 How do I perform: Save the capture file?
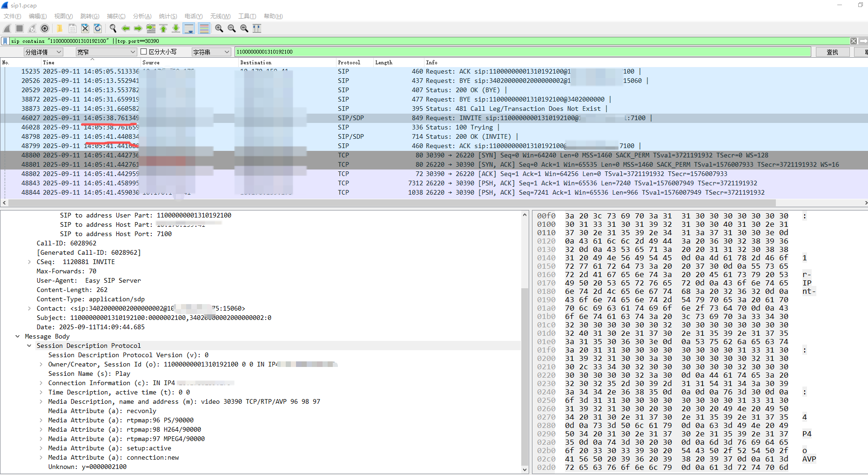[72, 28]
